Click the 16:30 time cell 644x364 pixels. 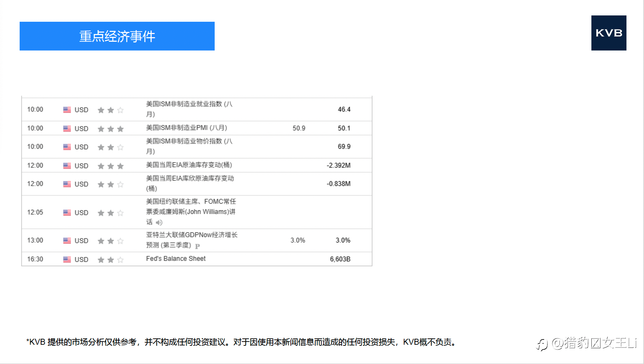35,259
